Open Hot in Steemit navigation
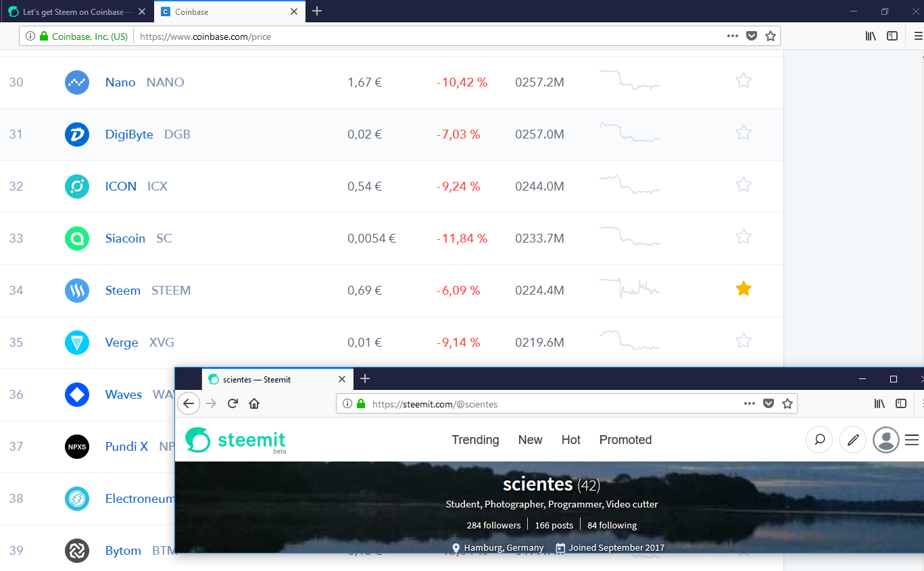Image resolution: width=924 pixels, height=571 pixels. (571, 440)
